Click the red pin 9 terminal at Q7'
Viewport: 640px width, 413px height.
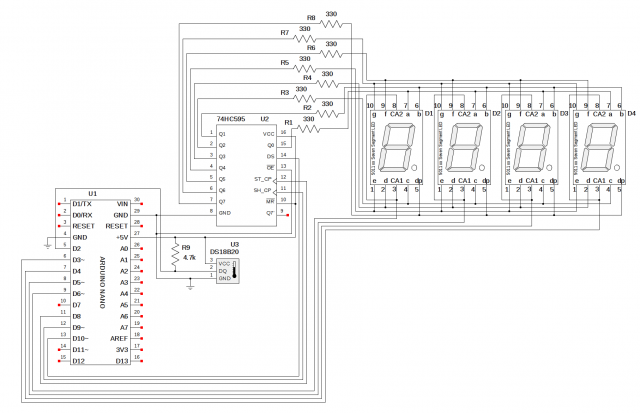click(288, 215)
